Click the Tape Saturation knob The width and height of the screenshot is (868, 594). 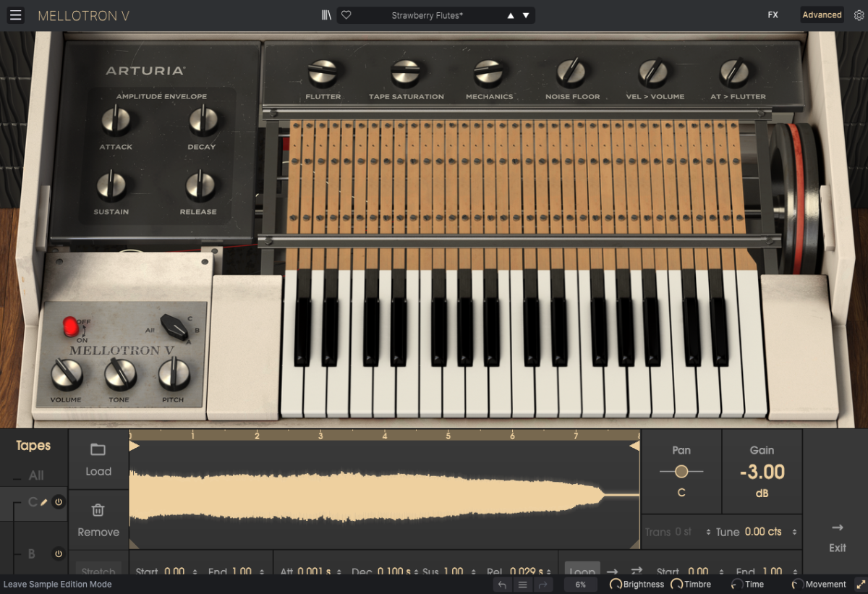(406, 72)
